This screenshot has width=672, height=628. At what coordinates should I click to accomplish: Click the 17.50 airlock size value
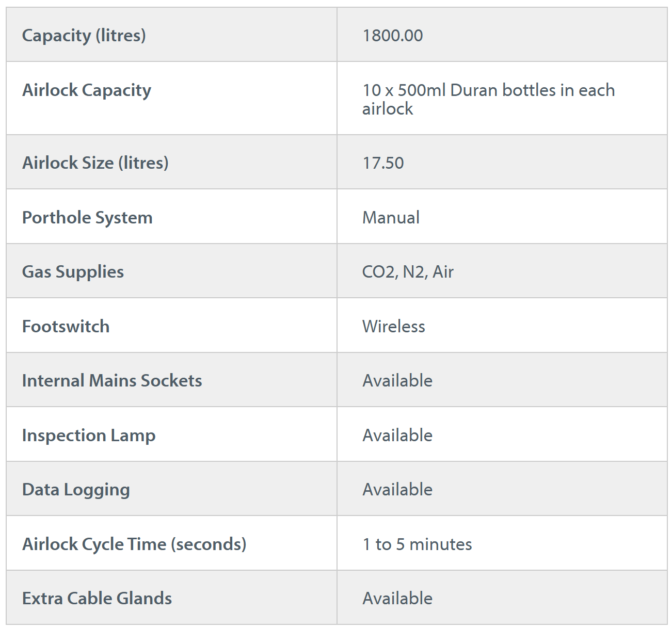pos(383,163)
